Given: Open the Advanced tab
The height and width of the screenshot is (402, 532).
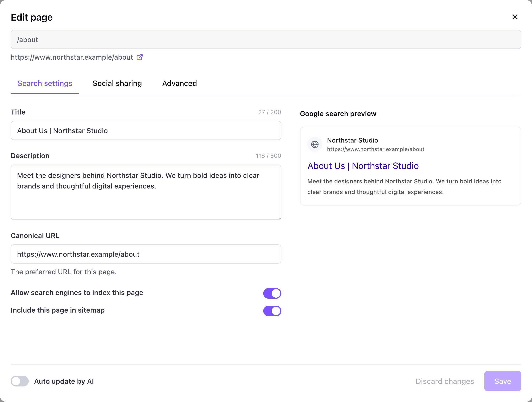Looking at the screenshot, I should [179, 83].
